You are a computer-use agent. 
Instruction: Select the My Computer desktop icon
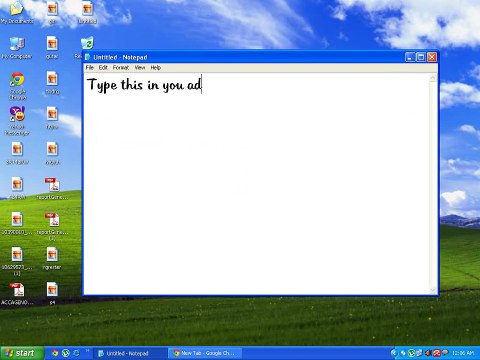pos(17,48)
